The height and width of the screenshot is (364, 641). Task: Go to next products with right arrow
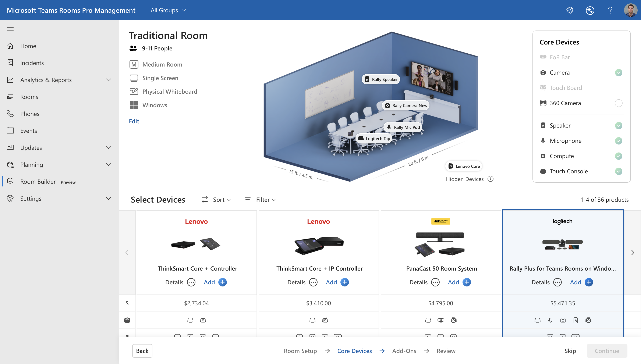pos(633,253)
